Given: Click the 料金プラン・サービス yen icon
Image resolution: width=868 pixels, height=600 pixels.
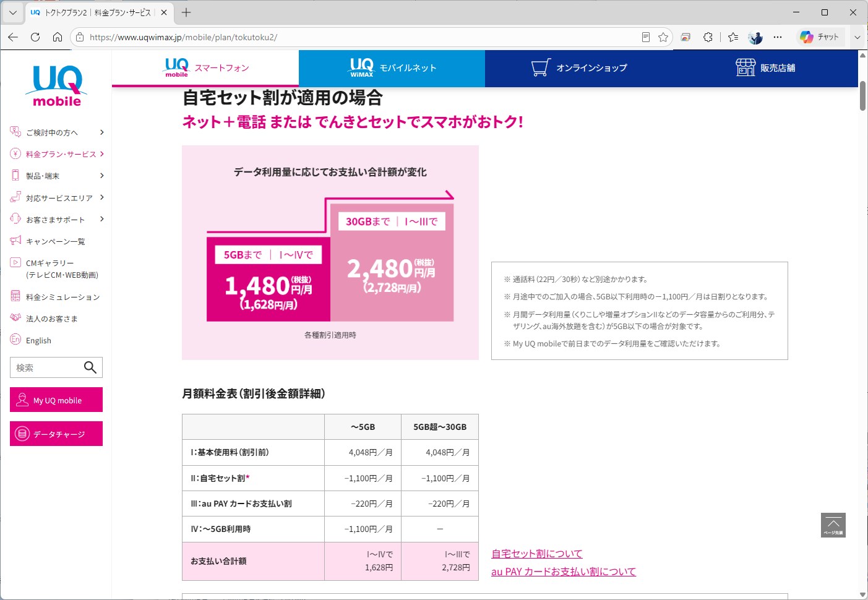Looking at the screenshot, I should tap(15, 153).
